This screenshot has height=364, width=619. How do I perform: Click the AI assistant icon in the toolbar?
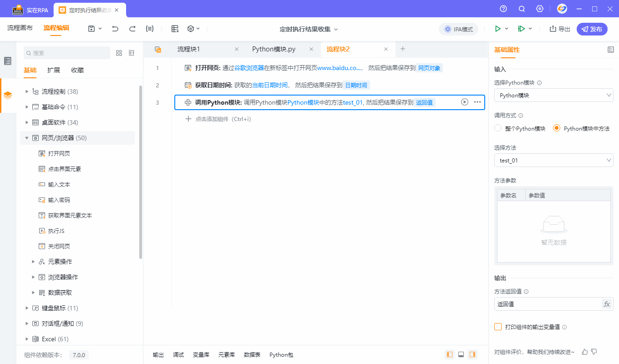191,28
